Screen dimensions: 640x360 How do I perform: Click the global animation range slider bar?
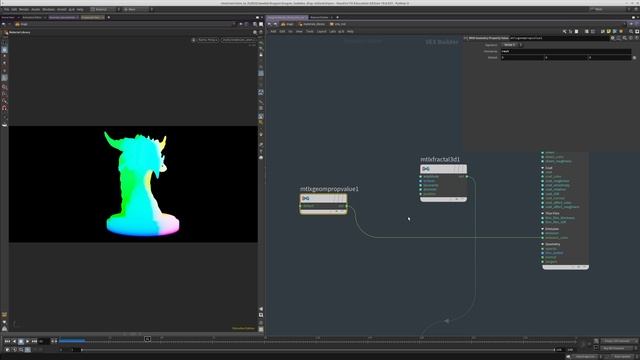pyautogui.click(x=318, y=350)
